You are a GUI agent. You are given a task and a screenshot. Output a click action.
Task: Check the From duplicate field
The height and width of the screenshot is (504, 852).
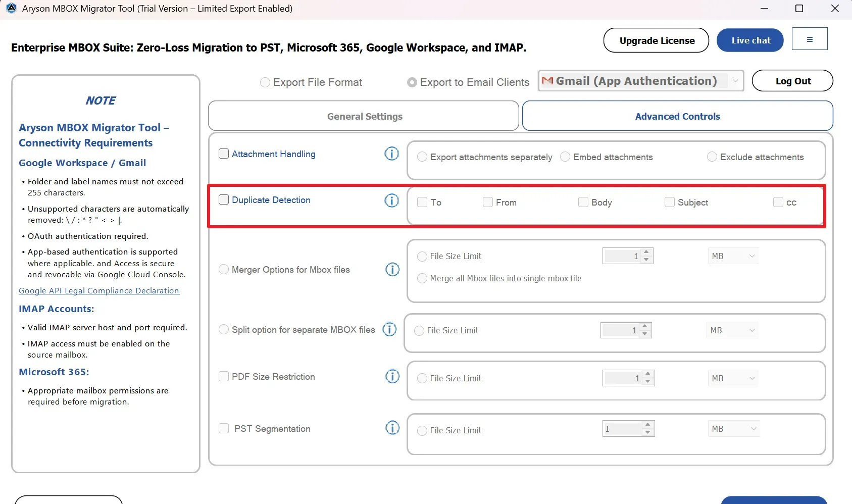pos(488,202)
